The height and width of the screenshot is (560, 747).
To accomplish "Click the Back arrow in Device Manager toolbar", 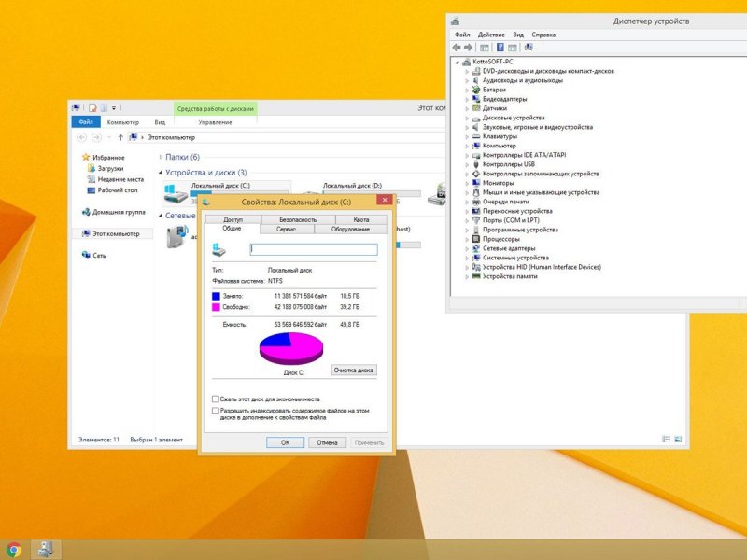I will [457, 48].
